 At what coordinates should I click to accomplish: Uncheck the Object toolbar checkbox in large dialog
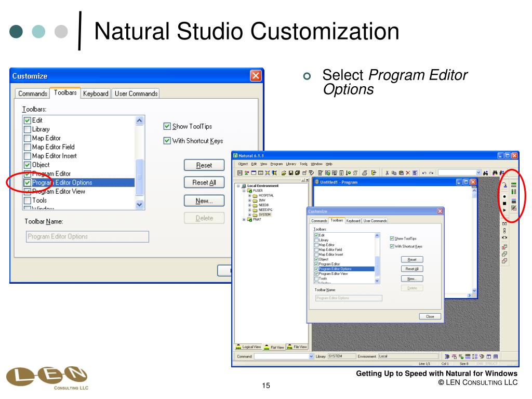click(28, 165)
